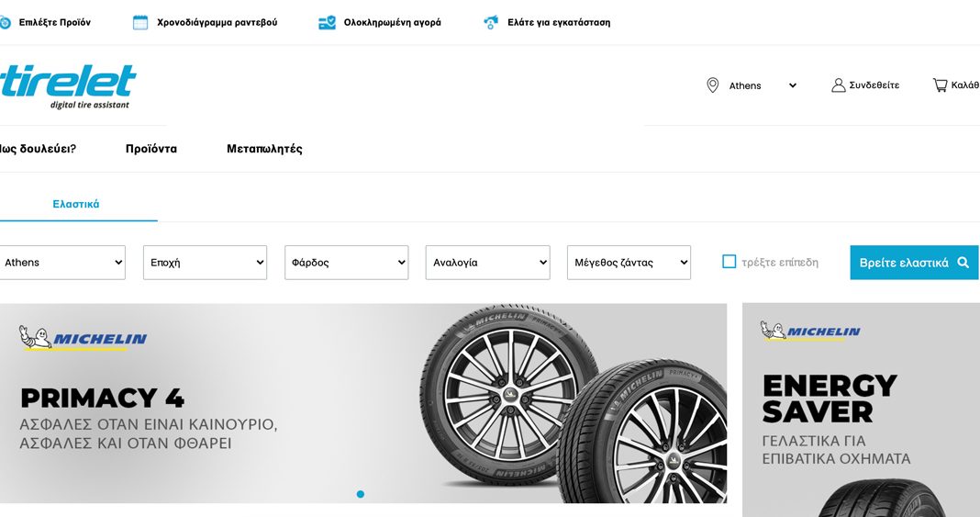
Task: Click the PRIMACY 4 headline text
Action: (x=103, y=399)
